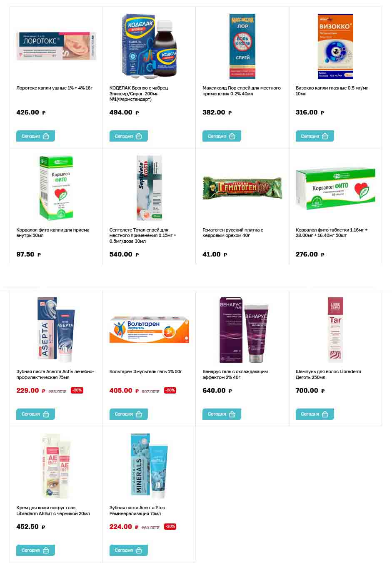Open Корвалол фито таблетки product picture
The width and height of the screenshot is (392, 568).
point(335,189)
